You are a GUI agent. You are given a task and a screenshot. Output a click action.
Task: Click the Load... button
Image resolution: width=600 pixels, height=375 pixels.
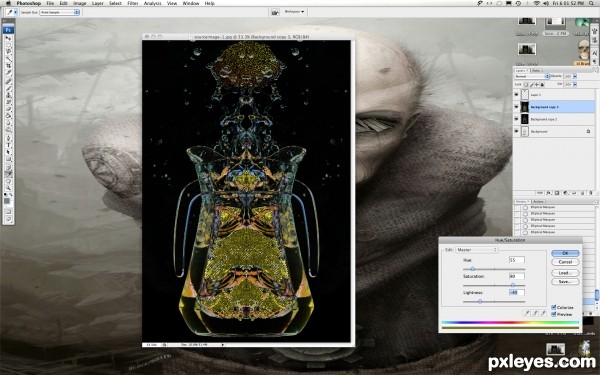coord(565,273)
